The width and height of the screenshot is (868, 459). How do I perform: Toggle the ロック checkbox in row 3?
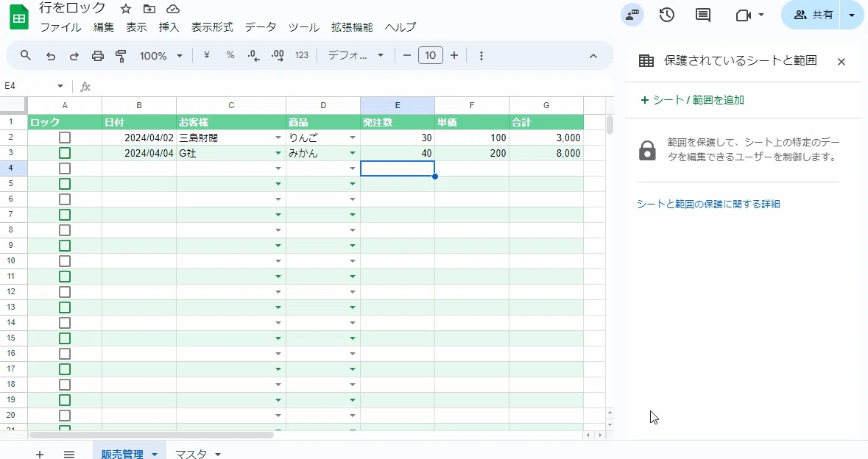pos(65,153)
